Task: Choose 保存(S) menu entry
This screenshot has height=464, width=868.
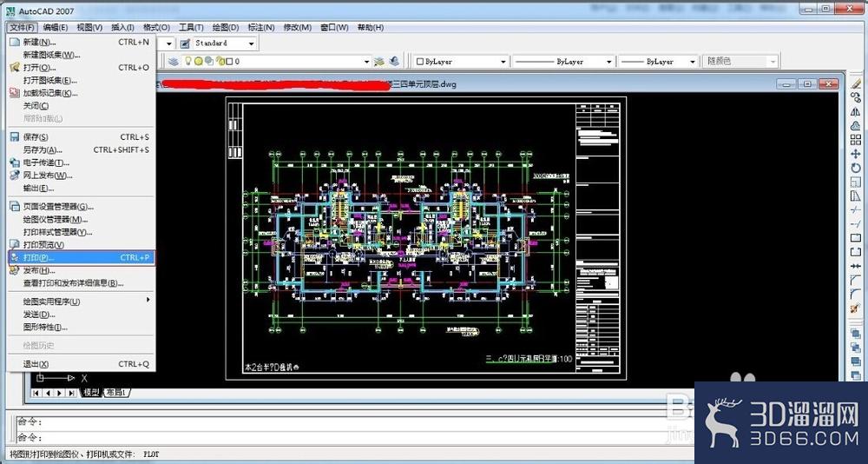Action: pyautogui.click(x=80, y=137)
